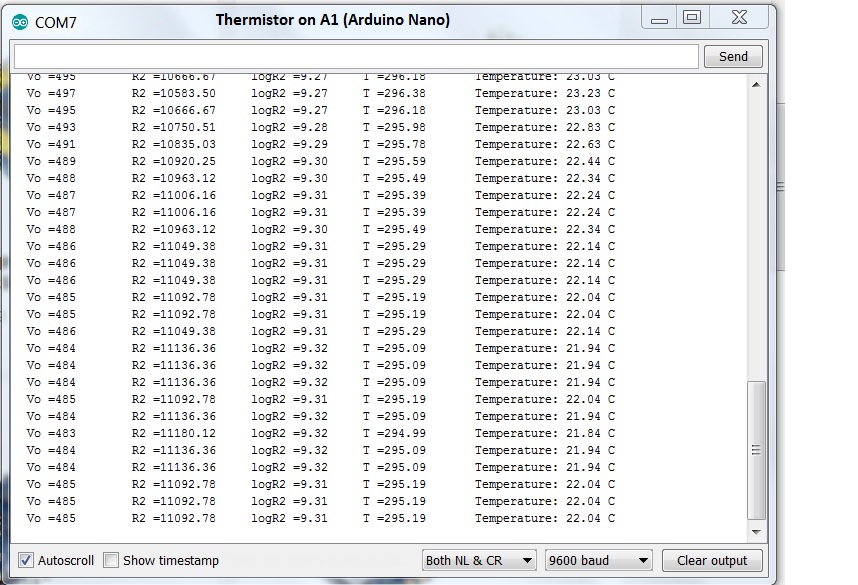Minimize the COM7 serial monitor window
Viewport: 858px width, 585px height.
[x=659, y=19]
